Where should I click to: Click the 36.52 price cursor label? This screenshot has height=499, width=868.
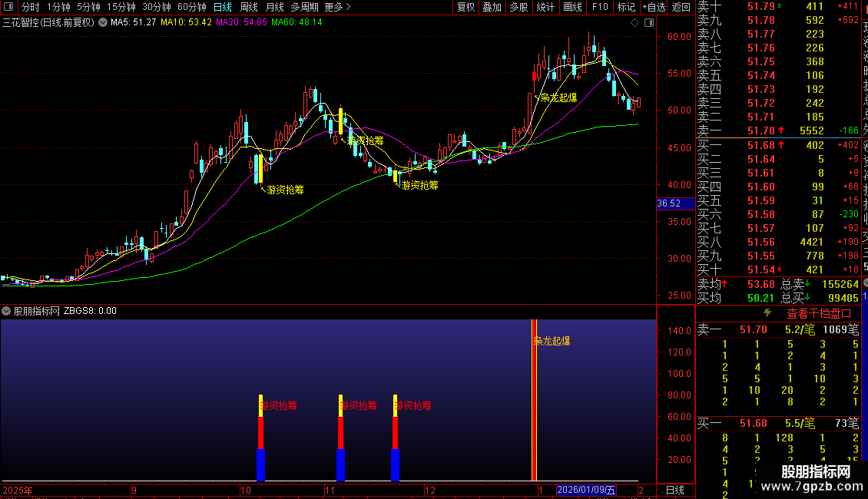pyautogui.click(x=675, y=203)
